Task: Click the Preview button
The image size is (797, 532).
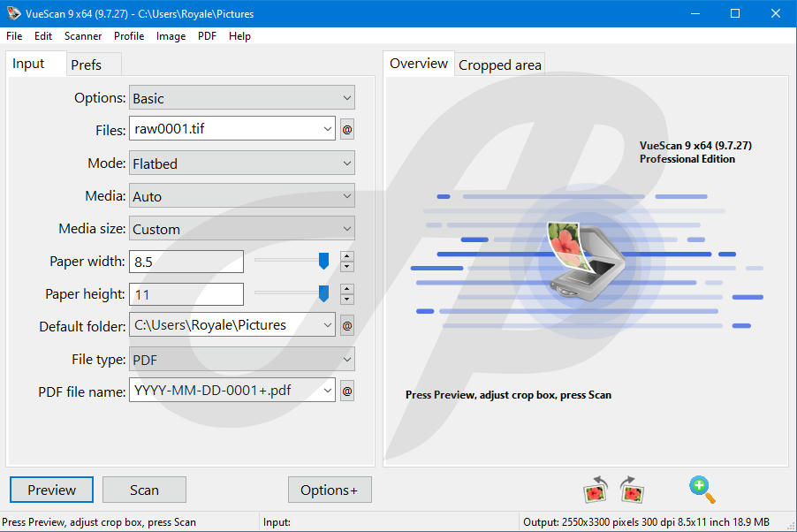Action: [x=51, y=490]
